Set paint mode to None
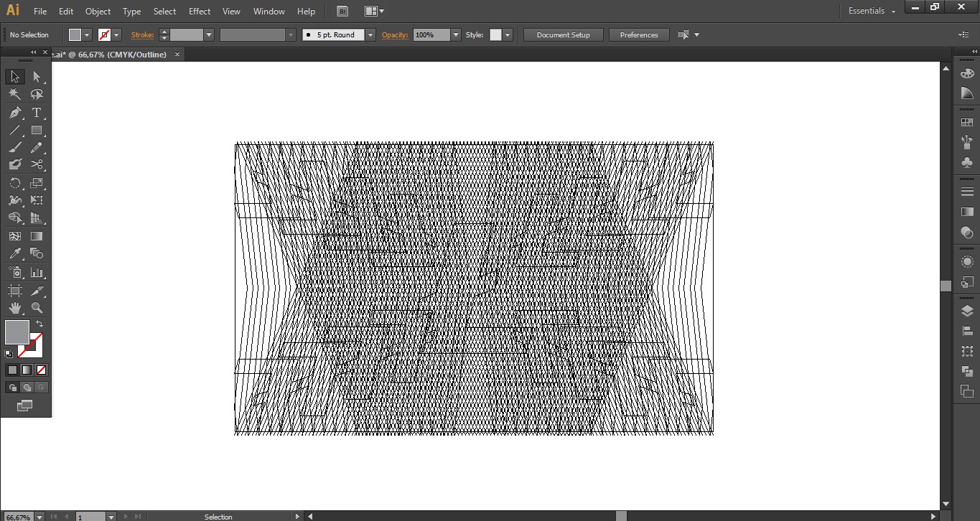Screen dimensions: 980x521 [41, 370]
